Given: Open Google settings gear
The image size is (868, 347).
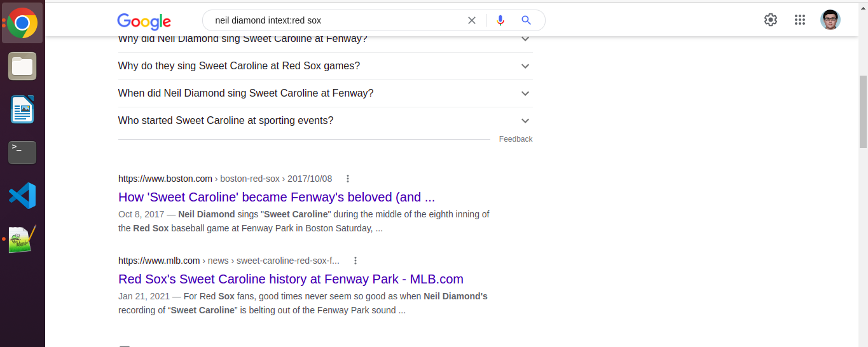Looking at the screenshot, I should click(x=771, y=20).
